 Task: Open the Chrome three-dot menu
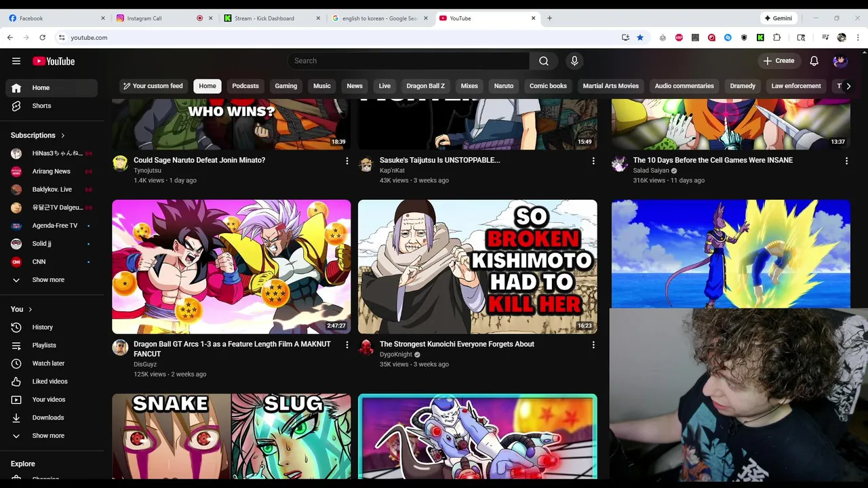coord(858,38)
